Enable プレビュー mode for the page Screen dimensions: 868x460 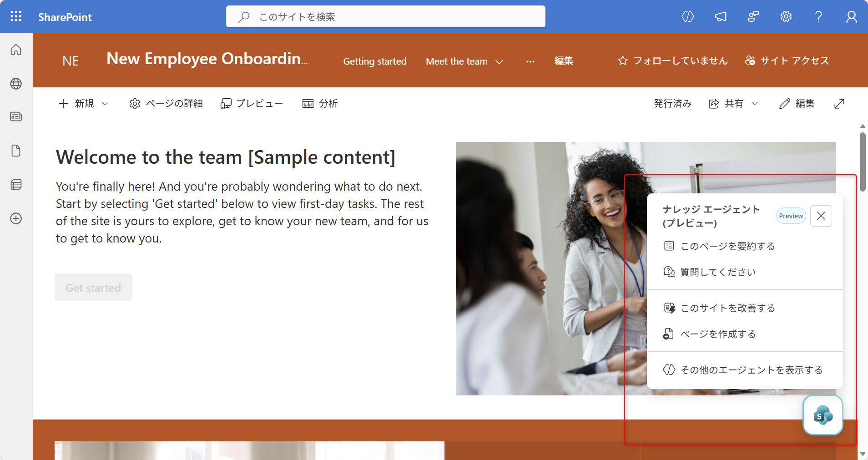252,103
